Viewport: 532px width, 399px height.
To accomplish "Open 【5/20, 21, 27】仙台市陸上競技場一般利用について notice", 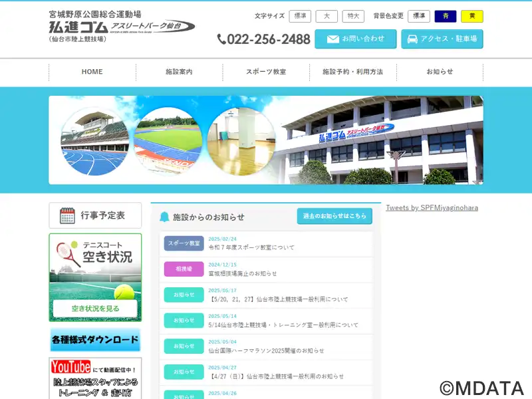I will [278, 299].
